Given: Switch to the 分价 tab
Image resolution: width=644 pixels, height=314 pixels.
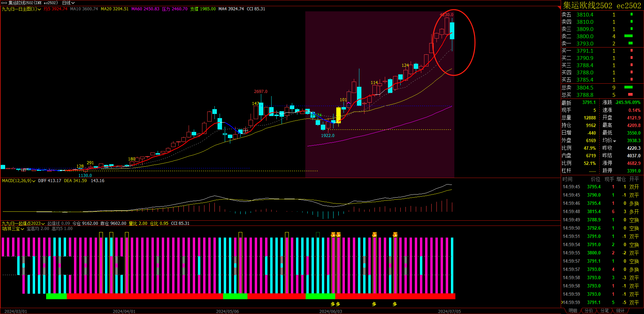Looking at the screenshot, I should click(589, 311).
